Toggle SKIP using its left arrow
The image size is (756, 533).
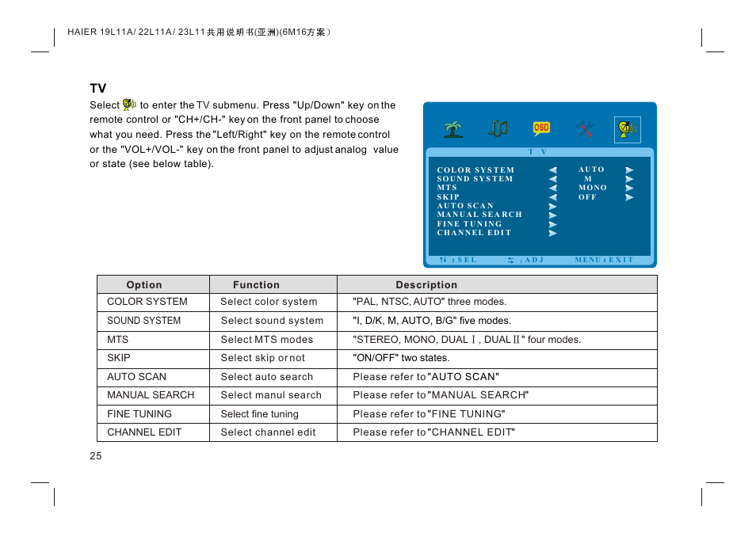(553, 197)
